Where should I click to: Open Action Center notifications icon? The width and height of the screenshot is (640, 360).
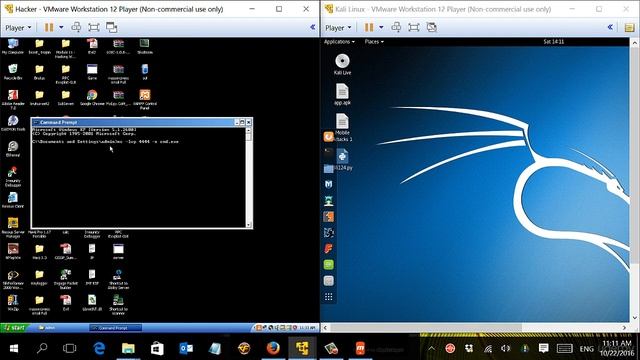pyautogui.click(x=543, y=348)
